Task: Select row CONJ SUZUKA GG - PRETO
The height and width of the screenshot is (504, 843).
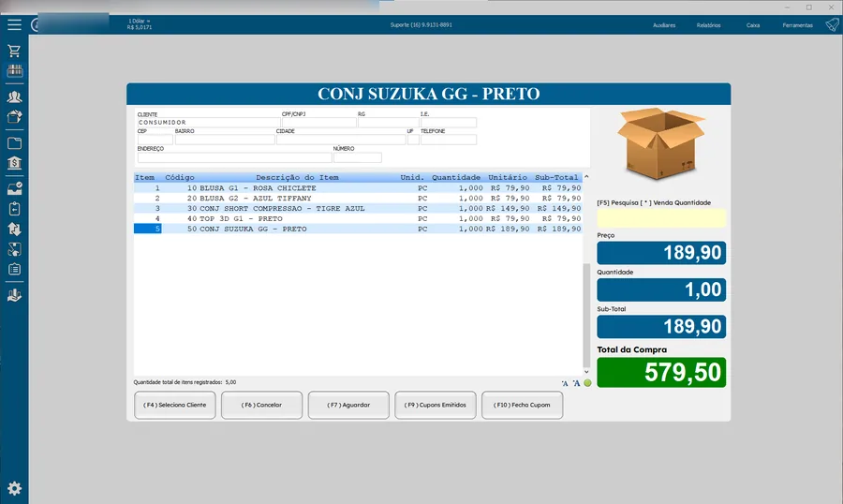Action: [x=358, y=230]
